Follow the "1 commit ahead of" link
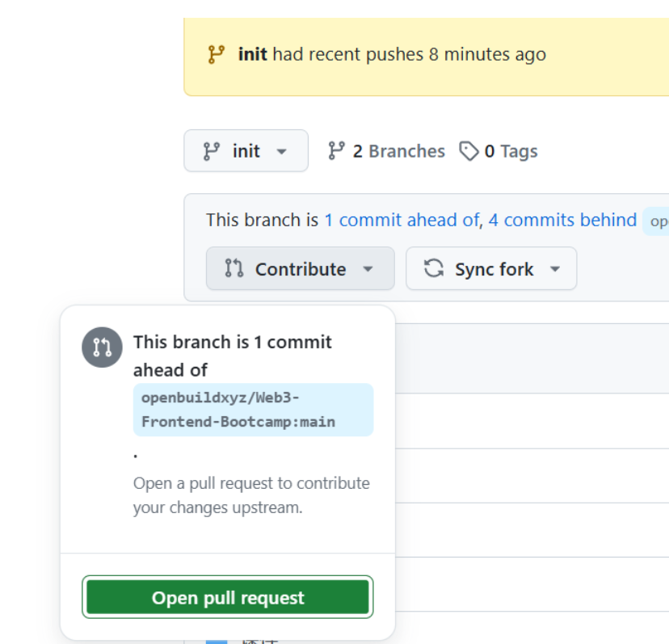669x644 pixels. pyautogui.click(x=402, y=220)
